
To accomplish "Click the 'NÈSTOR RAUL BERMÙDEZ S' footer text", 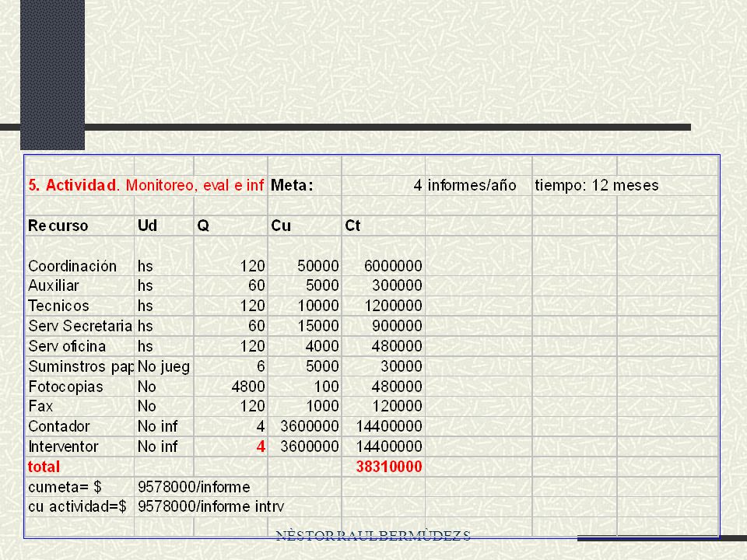I will [x=373, y=536].
